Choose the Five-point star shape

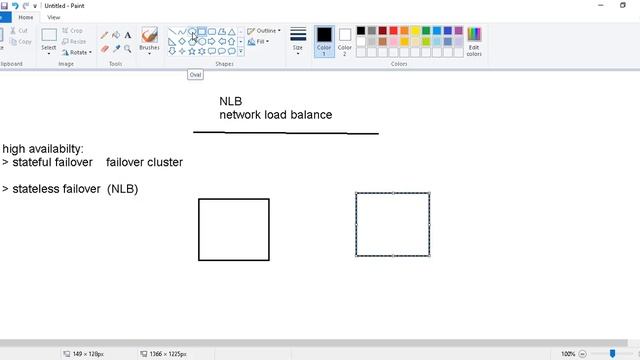pos(192,51)
